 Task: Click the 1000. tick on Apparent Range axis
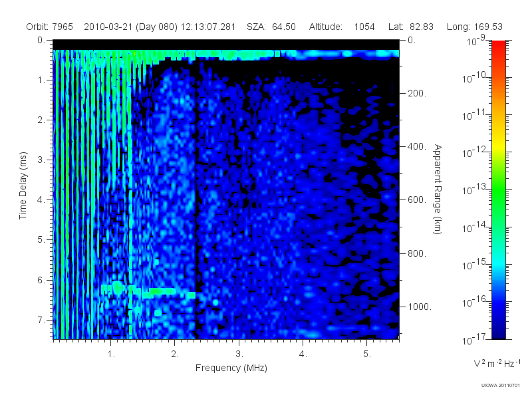click(420, 307)
